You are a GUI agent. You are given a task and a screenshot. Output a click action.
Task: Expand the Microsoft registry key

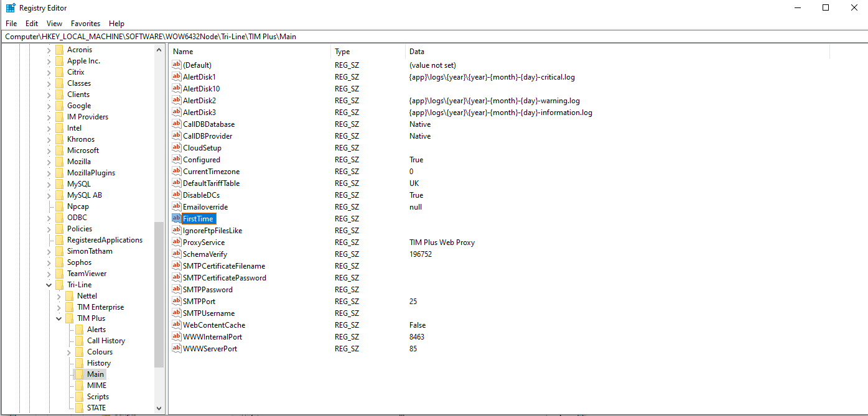[x=49, y=150]
